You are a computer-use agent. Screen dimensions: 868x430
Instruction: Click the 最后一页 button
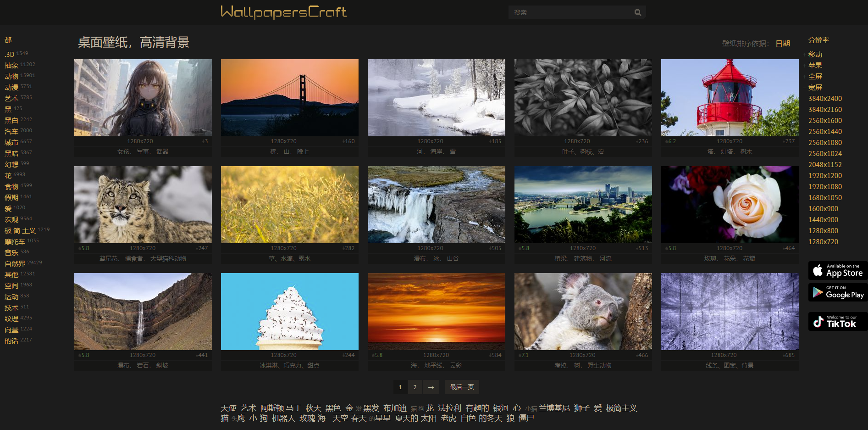462,387
